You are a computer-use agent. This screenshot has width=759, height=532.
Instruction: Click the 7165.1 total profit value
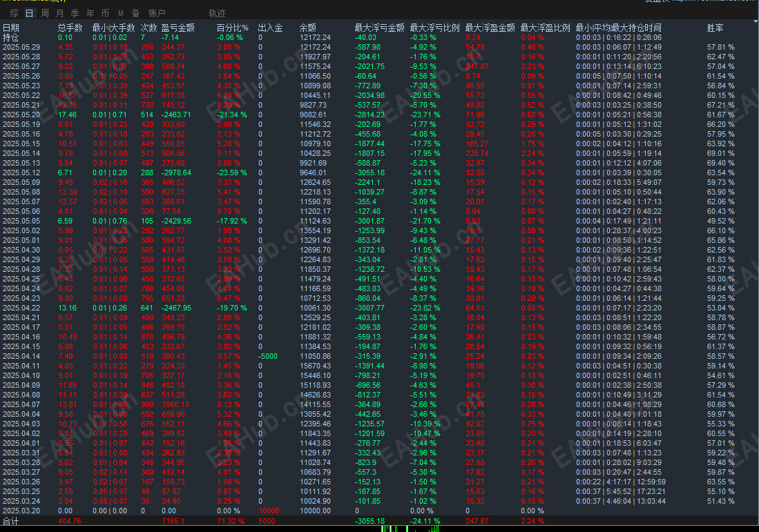point(173,522)
